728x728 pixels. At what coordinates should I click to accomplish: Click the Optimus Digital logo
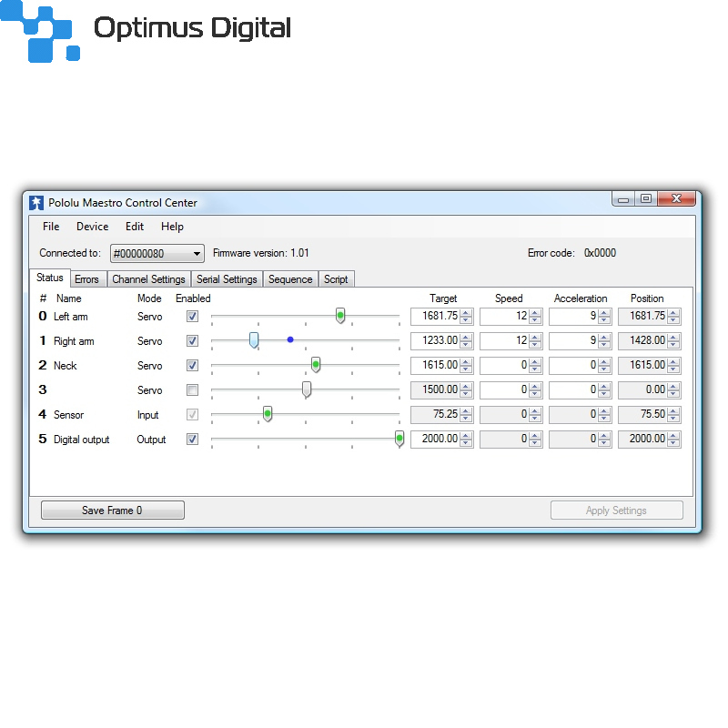(x=146, y=31)
